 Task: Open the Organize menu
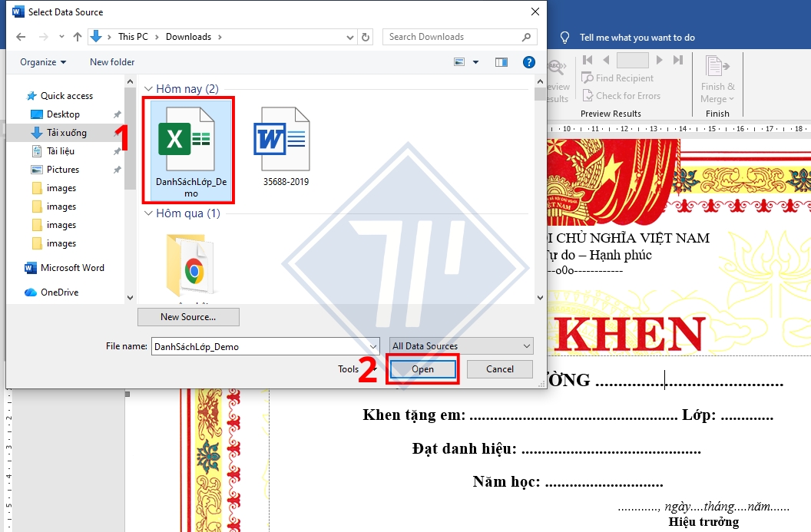coord(43,62)
